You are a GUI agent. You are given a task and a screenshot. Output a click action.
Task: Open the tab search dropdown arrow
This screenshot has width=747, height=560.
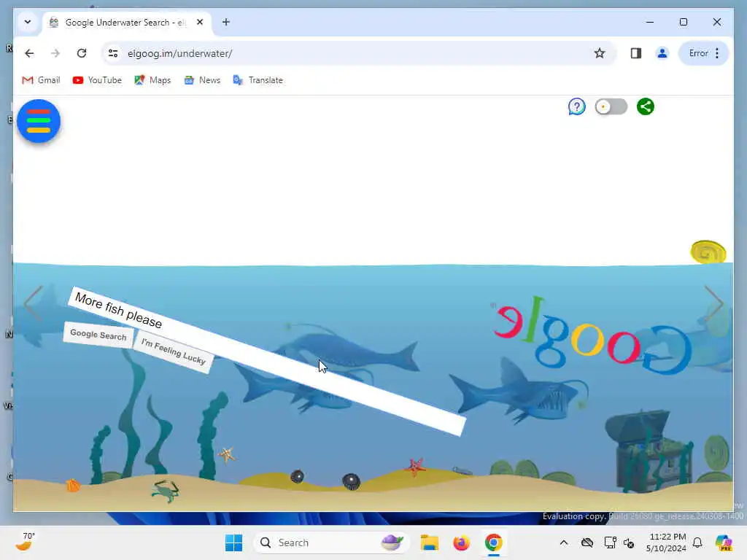click(x=28, y=22)
